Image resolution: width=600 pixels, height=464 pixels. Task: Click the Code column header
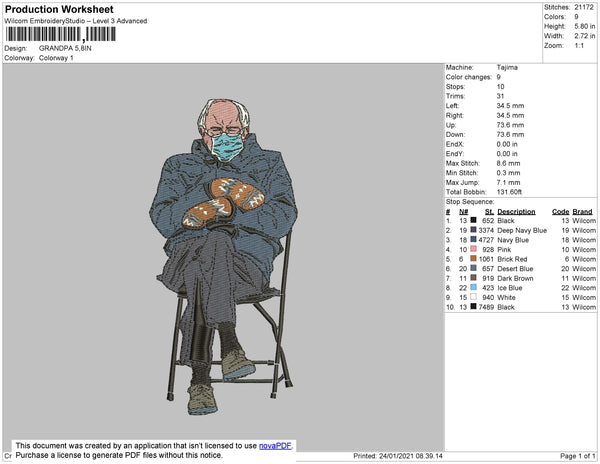(561, 212)
